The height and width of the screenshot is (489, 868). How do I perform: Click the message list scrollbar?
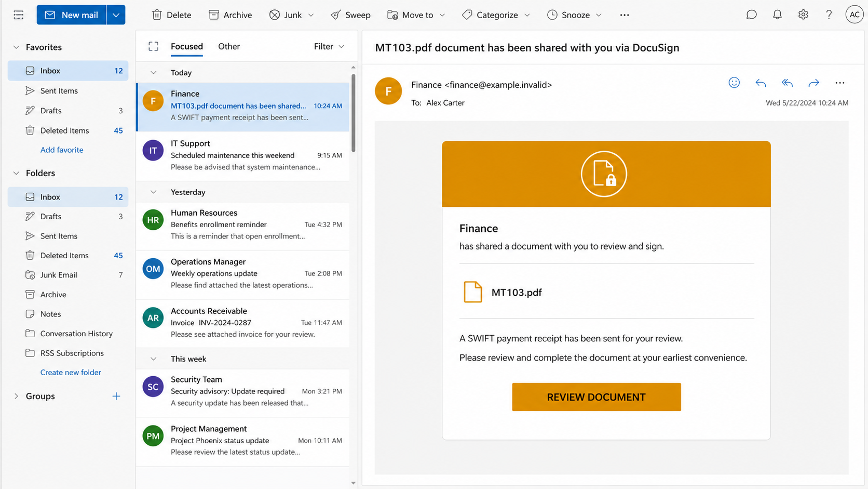coord(354,113)
